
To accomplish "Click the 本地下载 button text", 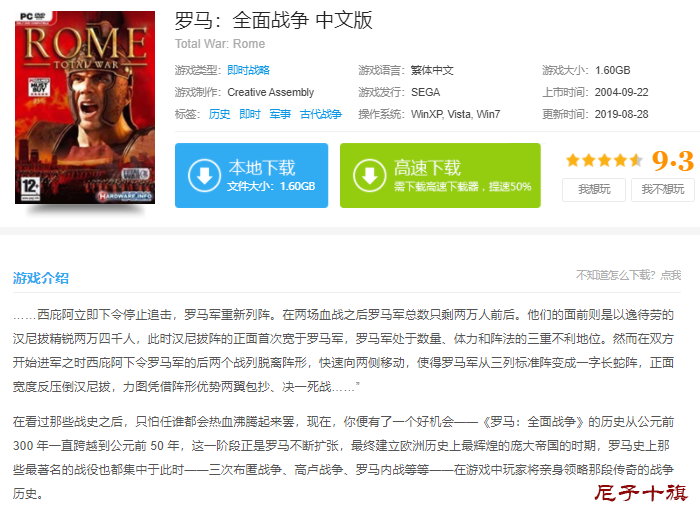I will click(x=262, y=168).
